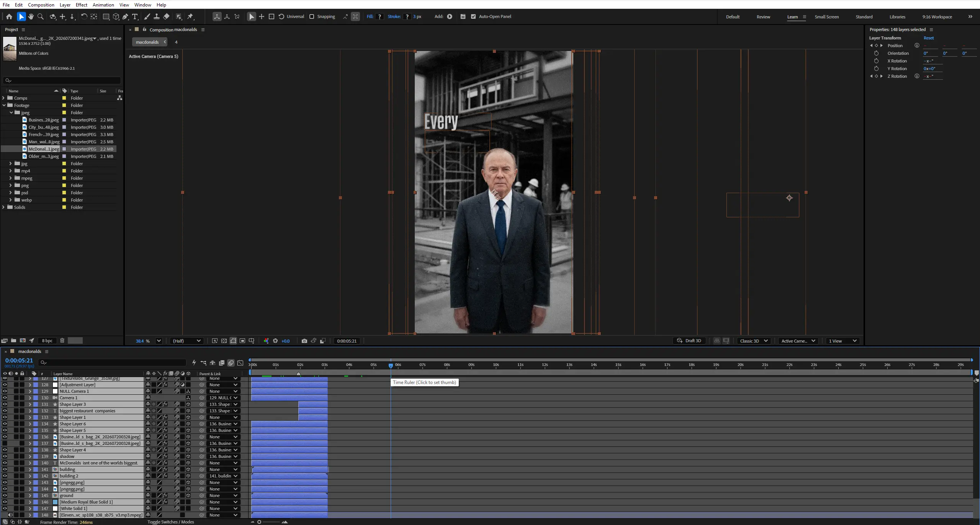Click Toggle Switches / Modes
980x525 pixels.
171,522
